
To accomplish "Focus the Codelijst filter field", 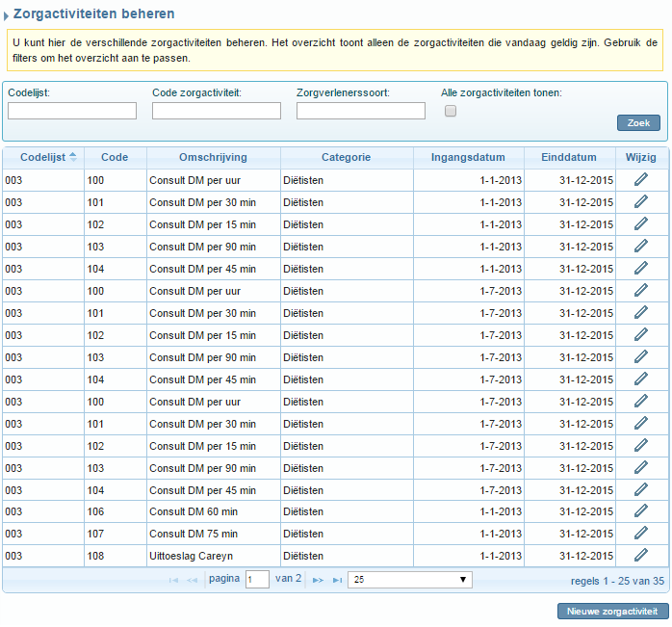I will point(72,111).
